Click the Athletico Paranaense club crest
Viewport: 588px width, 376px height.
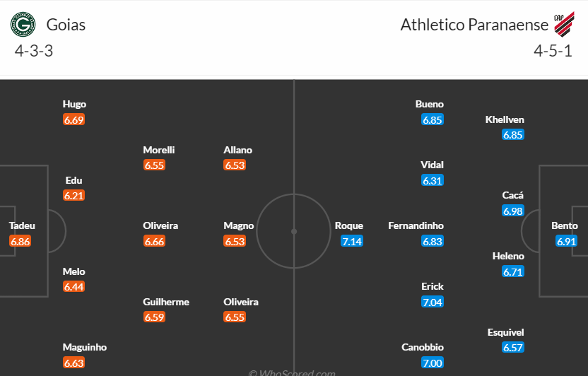563,25
